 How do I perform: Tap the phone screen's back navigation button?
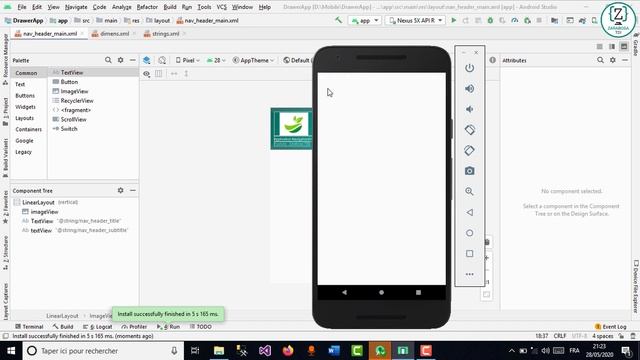[x=344, y=292]
